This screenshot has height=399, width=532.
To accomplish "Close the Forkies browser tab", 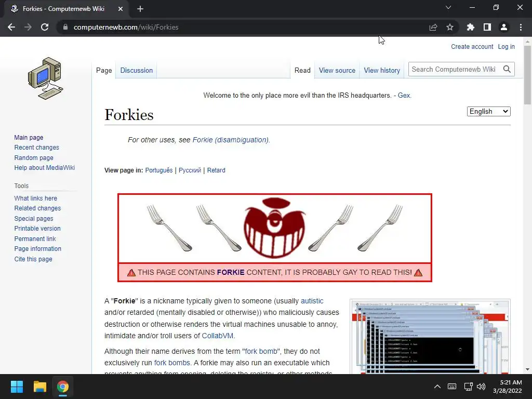I will click(121, 9).
